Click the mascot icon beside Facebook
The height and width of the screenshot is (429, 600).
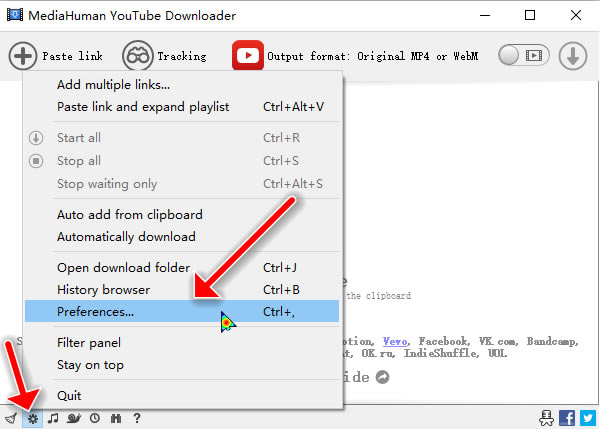click(x=546, y=418)
